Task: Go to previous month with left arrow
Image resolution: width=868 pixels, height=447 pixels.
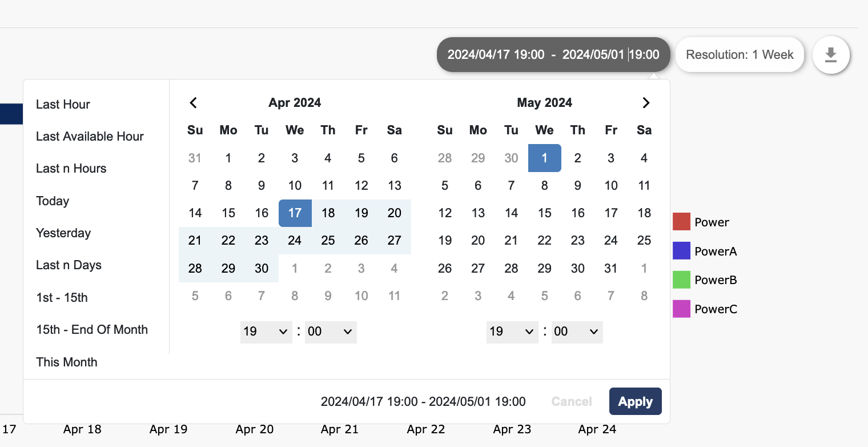Action: pos(193,103)
